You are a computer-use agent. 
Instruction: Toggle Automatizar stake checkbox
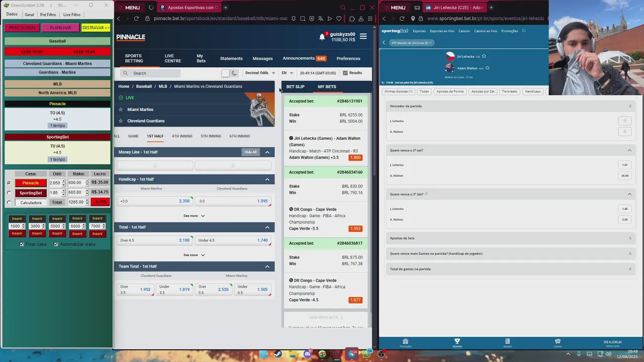(x=56, y=244)
